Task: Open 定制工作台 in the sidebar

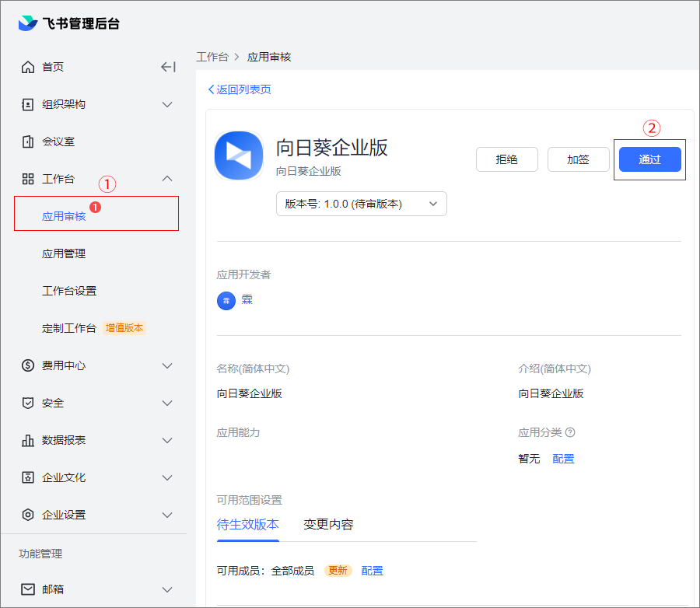Action: [69, 328]
